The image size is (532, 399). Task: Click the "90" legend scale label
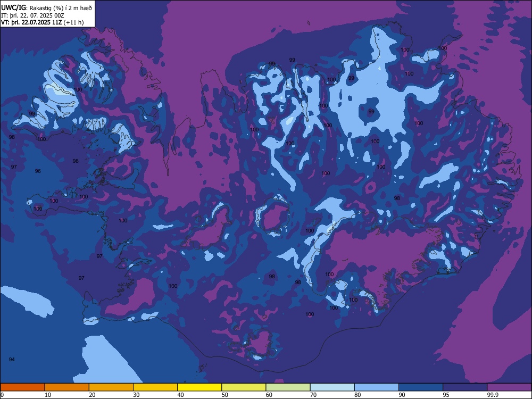point(402,395)
